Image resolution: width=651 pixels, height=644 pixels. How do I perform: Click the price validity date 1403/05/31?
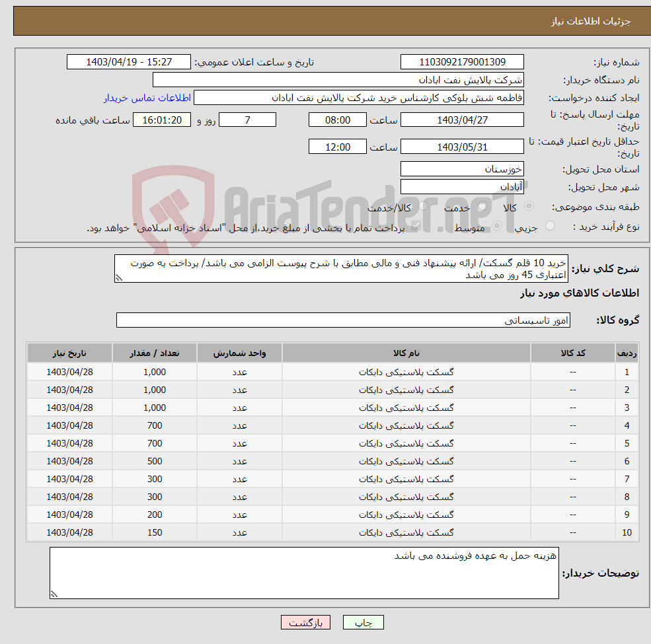462,147
